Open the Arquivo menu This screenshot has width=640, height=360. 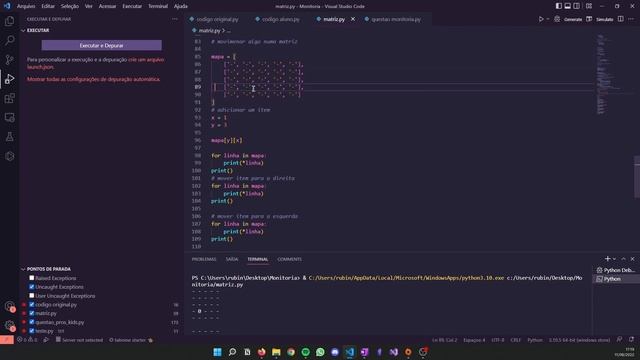point(26,6)
